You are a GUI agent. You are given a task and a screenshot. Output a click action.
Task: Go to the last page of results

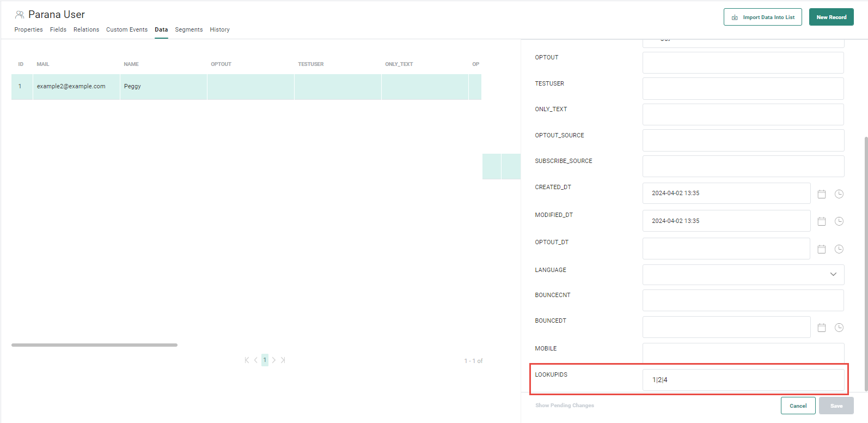[283, 360]
